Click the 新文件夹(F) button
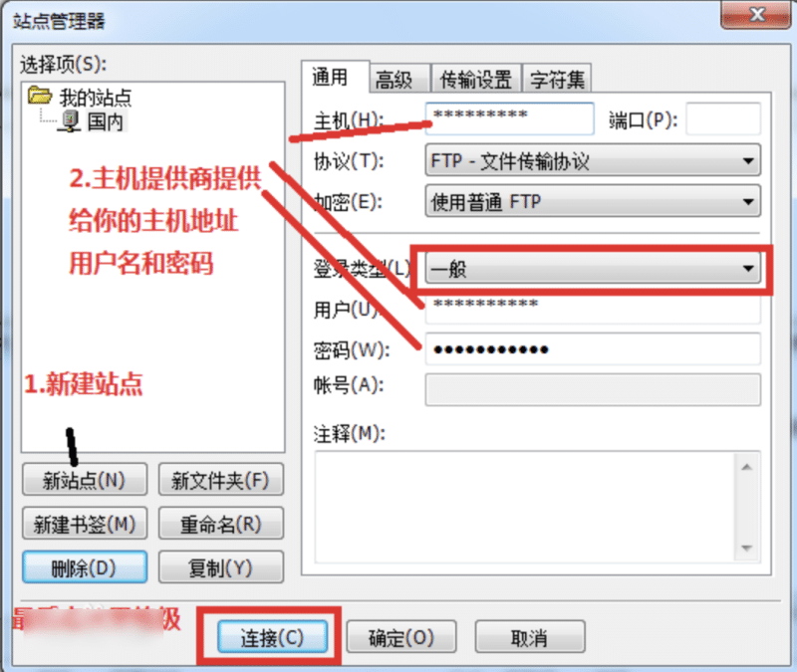 tap(220, 479)
